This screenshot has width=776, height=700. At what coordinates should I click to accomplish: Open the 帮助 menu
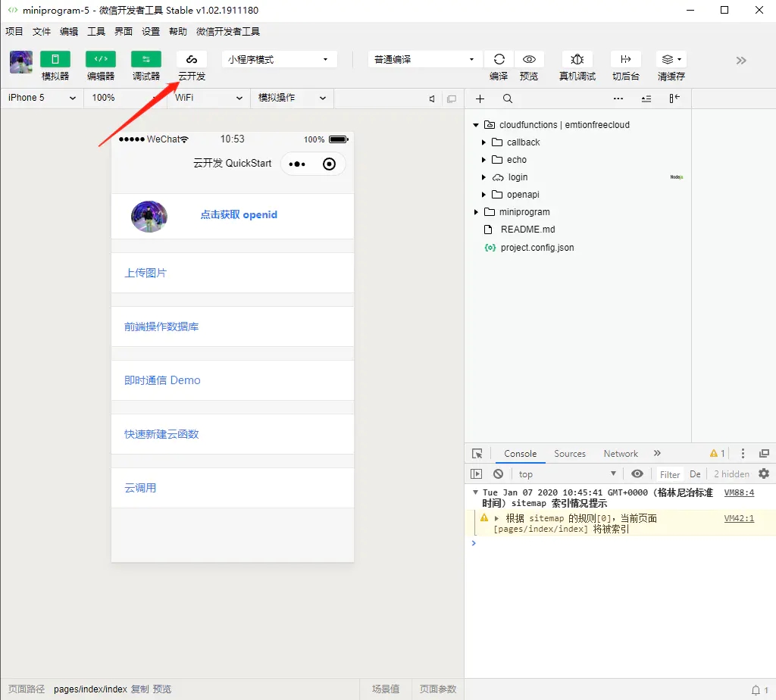pyautogui.click(x=177, y=32)
